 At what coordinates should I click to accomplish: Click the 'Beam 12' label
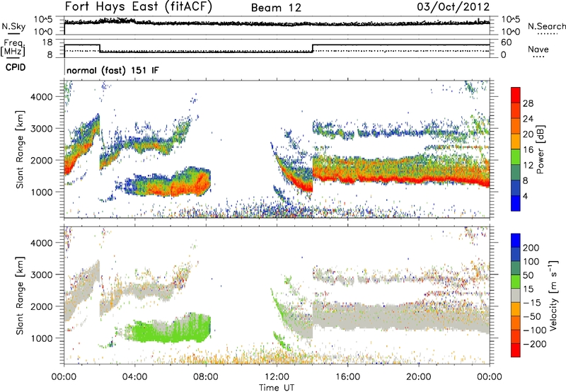[x=276, y=8]
